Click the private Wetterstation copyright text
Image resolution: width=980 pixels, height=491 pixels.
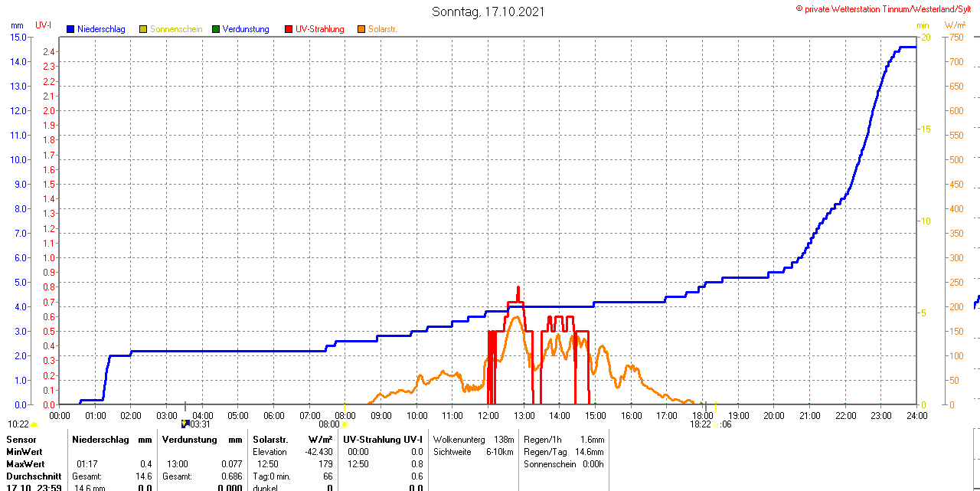(887, 8)
